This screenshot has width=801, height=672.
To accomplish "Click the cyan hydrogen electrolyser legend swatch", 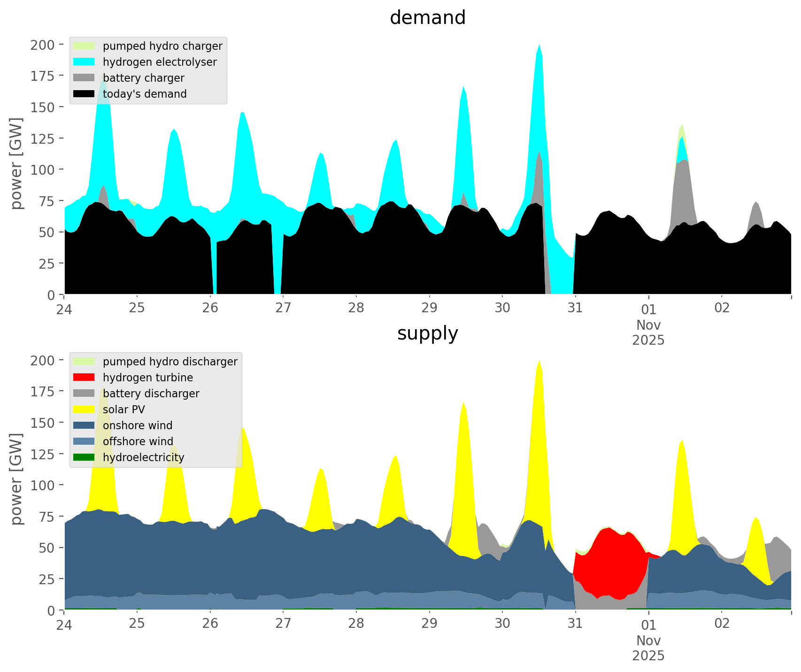I will click(84, 62).
